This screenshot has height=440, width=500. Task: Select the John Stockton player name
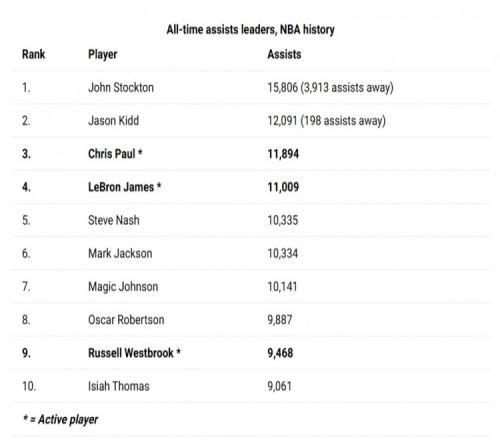(x=121, y=87)
